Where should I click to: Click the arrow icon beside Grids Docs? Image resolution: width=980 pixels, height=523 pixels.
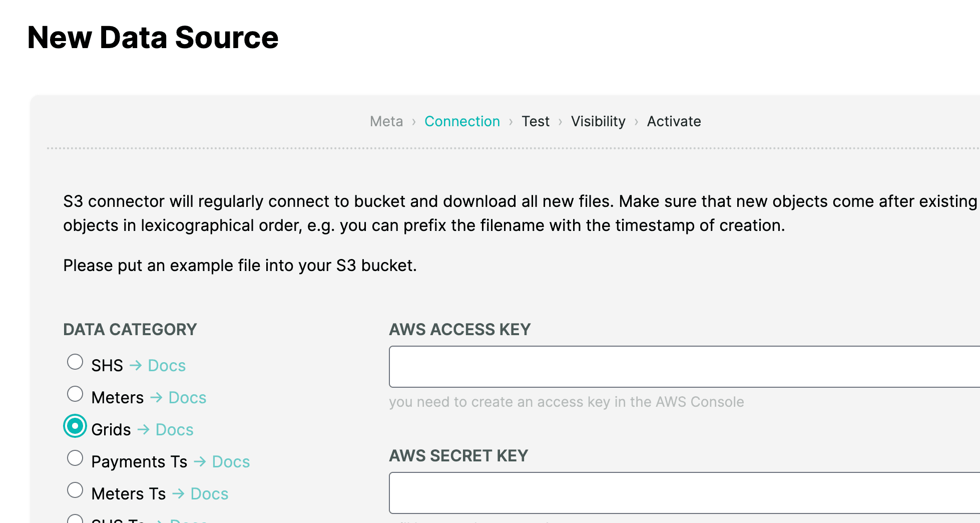tap(144, 429)
